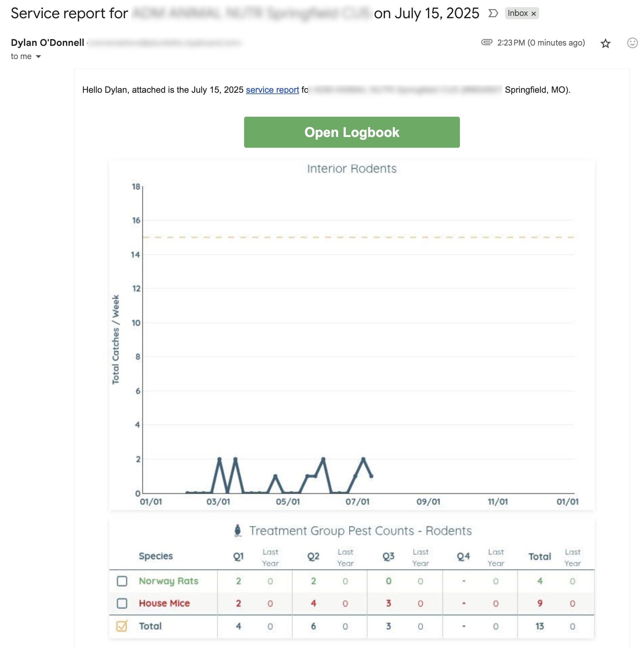This screenshot has height=647, width=644.
Task: Click the House Mice total value 9
Action: (540, 603)
